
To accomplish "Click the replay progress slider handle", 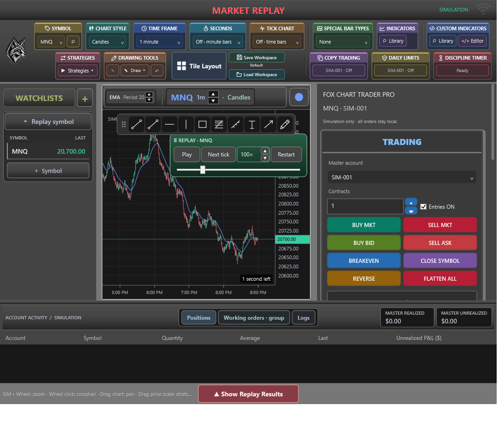I will (203, 170).
